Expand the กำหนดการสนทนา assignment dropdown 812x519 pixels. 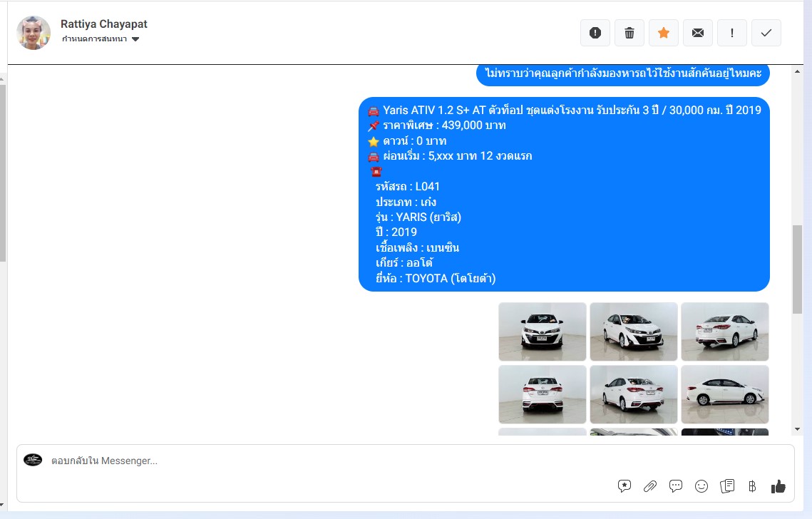pyautogui.click(x=101, y=38)
